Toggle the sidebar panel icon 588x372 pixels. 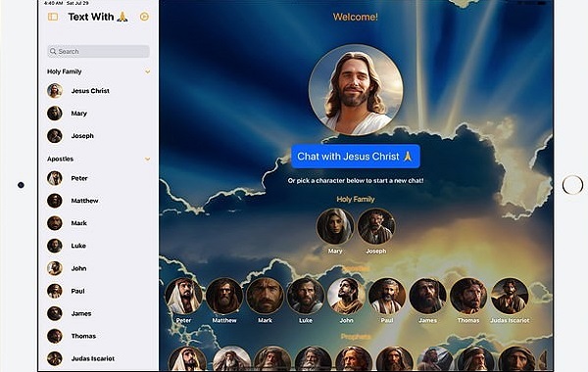[x=53, y=17]
